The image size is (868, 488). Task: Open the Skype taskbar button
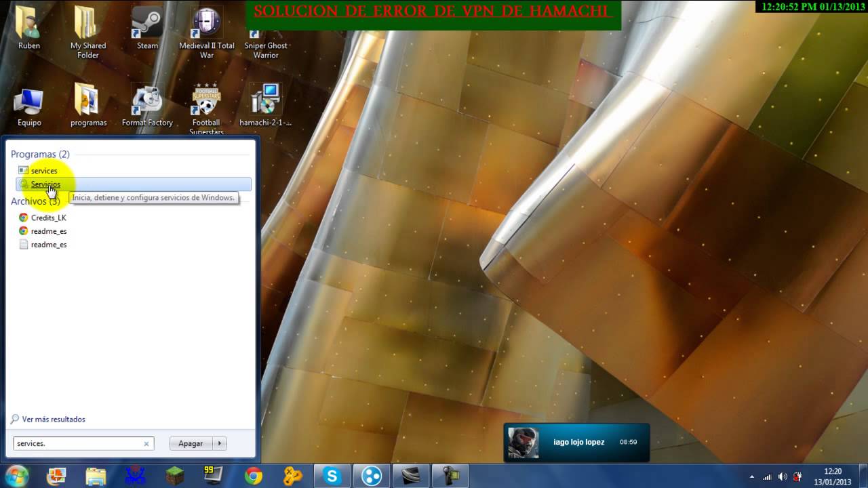coord(332,476)
